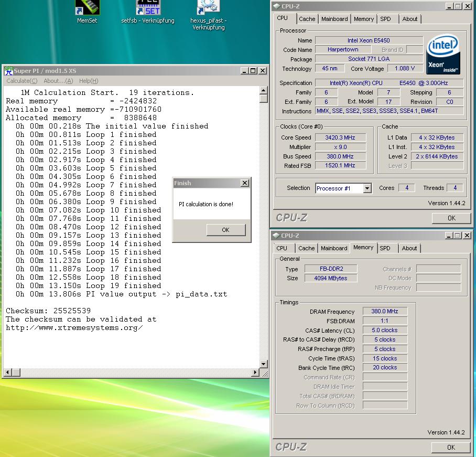Click the Rated FSB value '1520.1 MHz'
Viewport: 476px width, 457px height.
pos(340,166)
